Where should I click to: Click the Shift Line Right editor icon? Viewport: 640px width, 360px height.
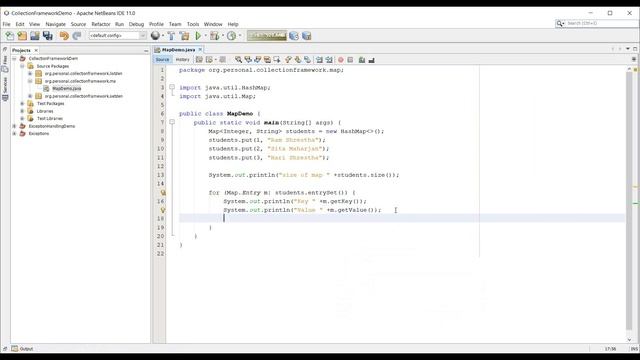(x=329, y=60)
